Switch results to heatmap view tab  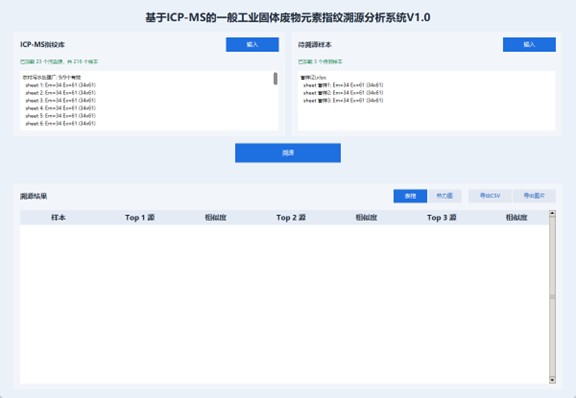pyautogui.click(x=444, y=196)
